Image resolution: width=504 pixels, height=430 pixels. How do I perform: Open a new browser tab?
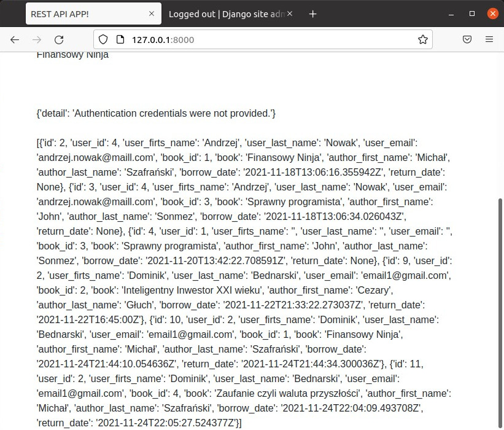(x=312, y=14)
